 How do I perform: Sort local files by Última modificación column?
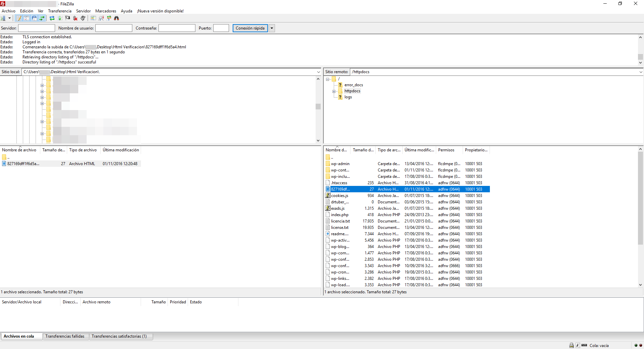coord(121,150)
